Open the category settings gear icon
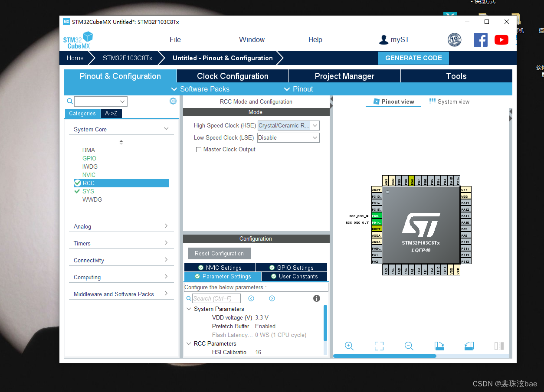This screenshot has width=544, height=392. [173, 101]
